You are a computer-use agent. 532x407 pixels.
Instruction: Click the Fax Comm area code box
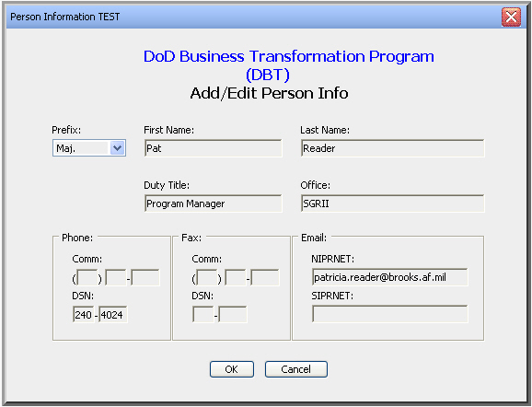pyautogui.click(x=207, y=278)
